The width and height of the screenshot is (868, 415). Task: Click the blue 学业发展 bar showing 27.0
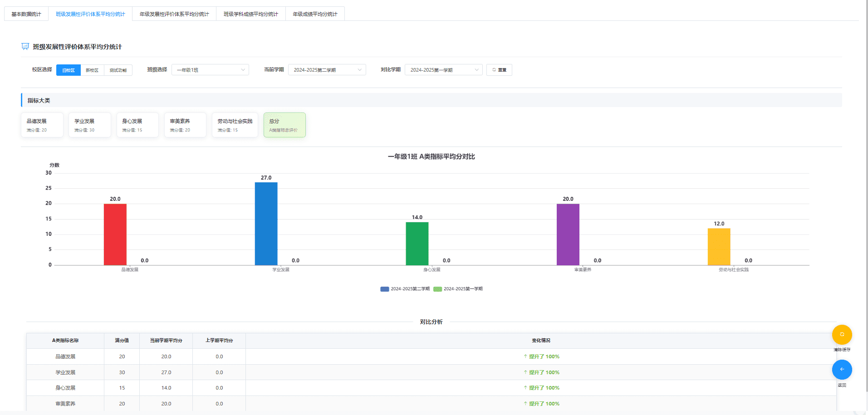point(266,224)
